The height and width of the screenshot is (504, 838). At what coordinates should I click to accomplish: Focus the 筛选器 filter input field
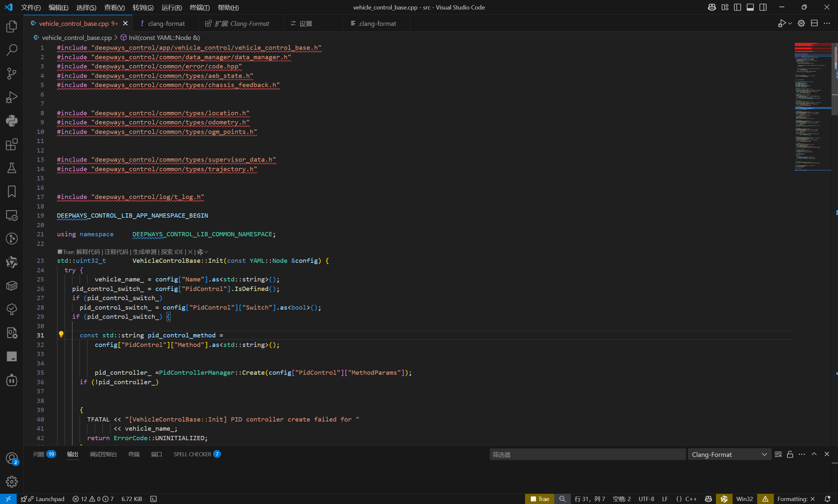[x=587, y=454]
